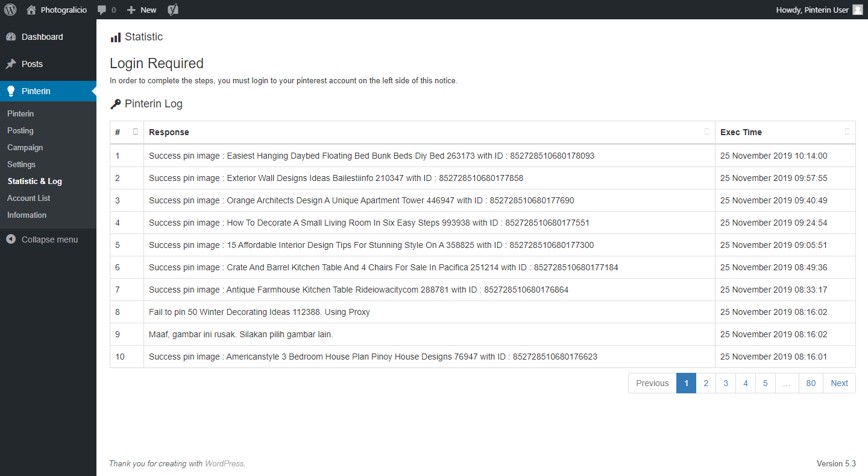868x476 pixels.
Task: Open the Account List submenu
Action: point(29,198)
